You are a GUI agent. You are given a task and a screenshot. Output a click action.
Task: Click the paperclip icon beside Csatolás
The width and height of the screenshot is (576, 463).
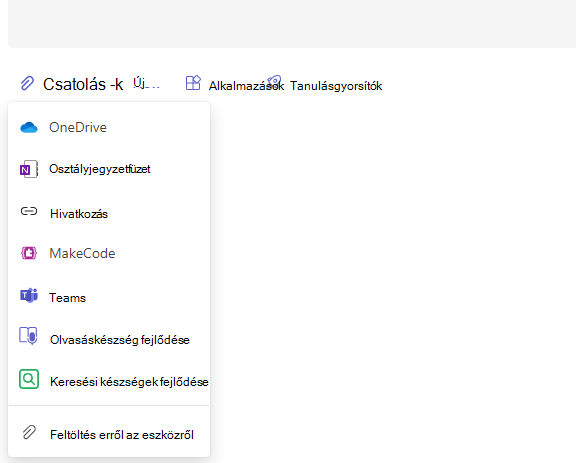click(27, 83)
